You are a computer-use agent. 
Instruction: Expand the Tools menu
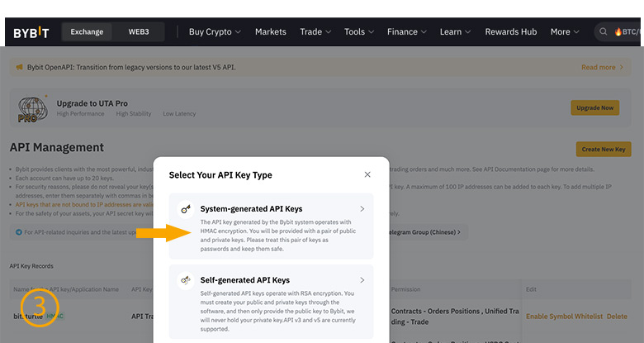pyautogui.click(x=359, y=31)
